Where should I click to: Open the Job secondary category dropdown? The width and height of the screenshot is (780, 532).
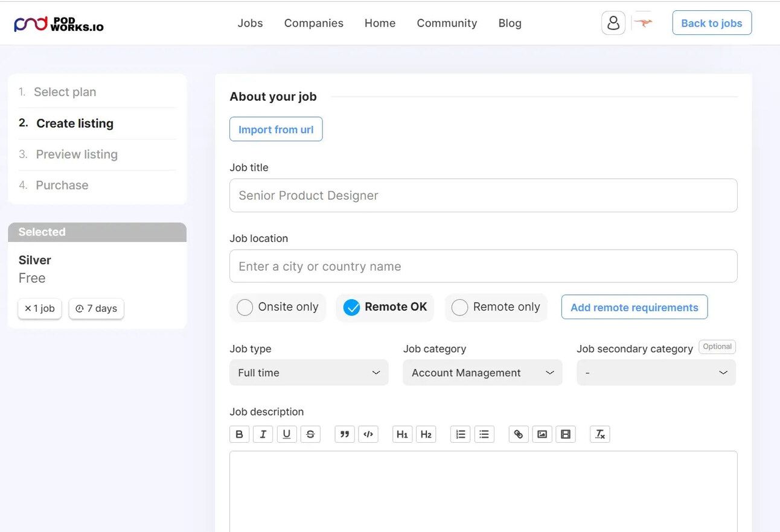[x=656, y=373]
